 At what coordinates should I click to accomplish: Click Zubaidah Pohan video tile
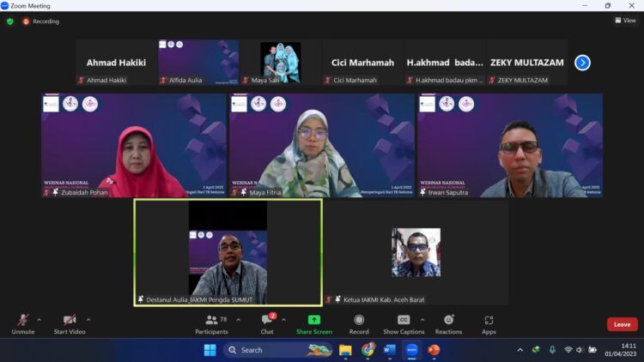(133, 145)
